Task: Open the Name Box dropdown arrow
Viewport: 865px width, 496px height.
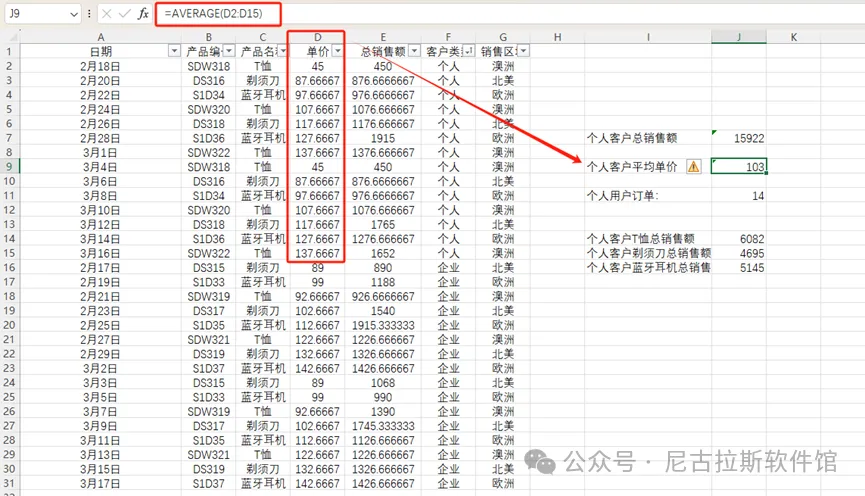Action: [74, 14]
